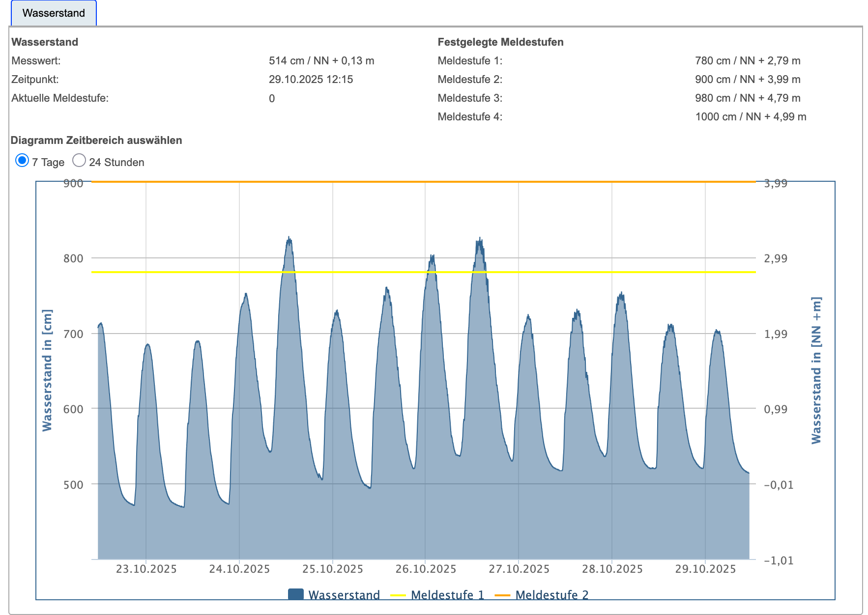This screenshot has width=868, height=615.
Task: Click the 800 tick on left axis
Action: tap(73, 258)
